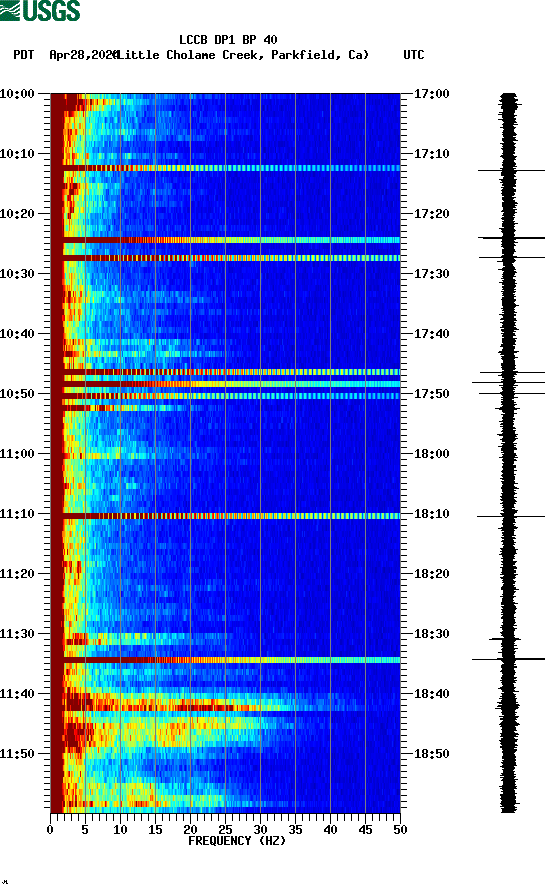Click the '10' frequency axis label
This screenshot has width=552, height=893.
(x=120, y=830)
